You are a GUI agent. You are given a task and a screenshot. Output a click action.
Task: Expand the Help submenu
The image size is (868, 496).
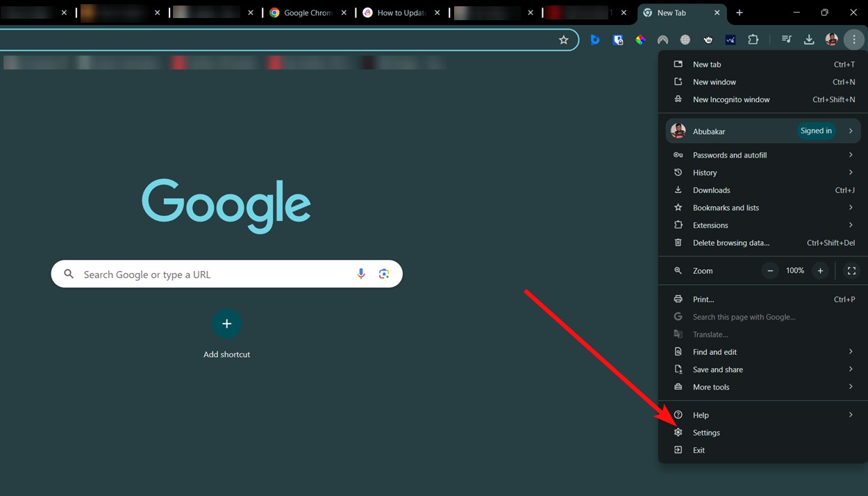(x=850, y=414)
